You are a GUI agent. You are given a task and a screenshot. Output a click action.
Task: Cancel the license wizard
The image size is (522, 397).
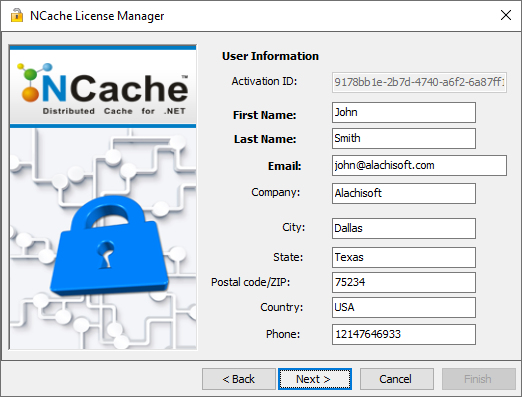[397, 379]
